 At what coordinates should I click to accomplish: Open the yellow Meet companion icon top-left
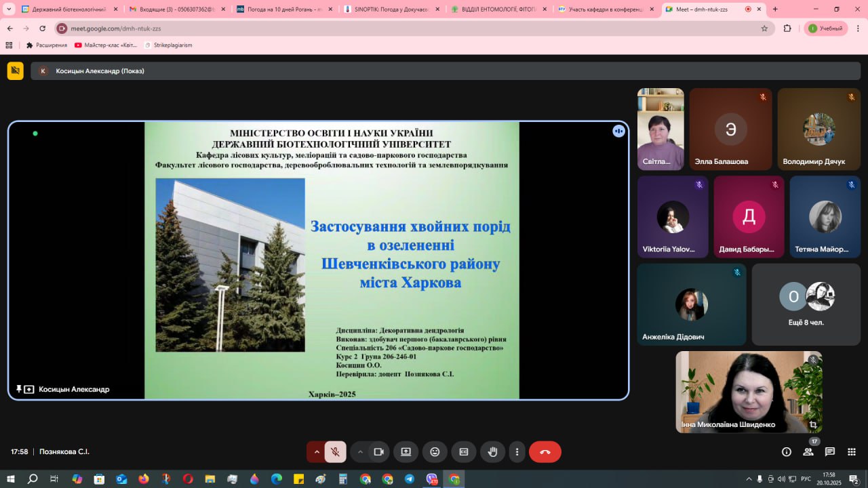[x=15, y=70]
